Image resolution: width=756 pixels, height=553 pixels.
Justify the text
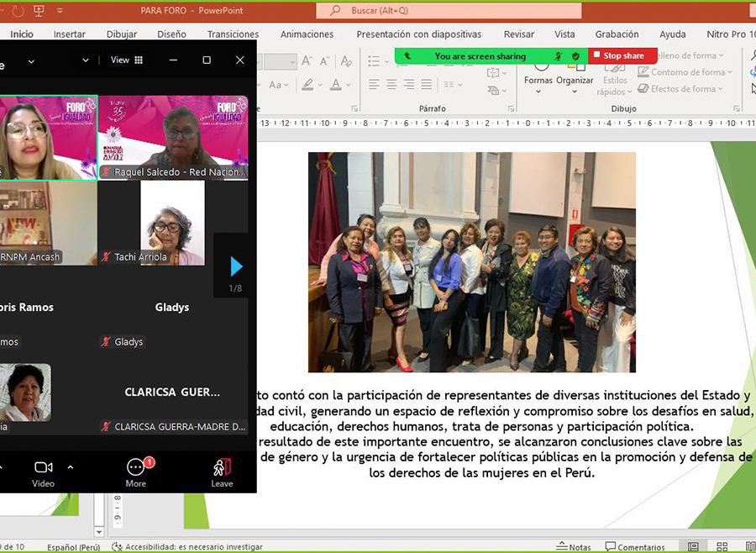426,85
